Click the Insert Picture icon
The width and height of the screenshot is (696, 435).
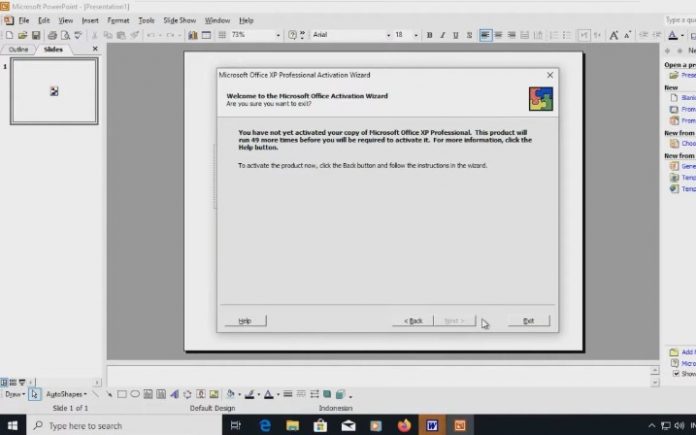click(x=214, y=394)
